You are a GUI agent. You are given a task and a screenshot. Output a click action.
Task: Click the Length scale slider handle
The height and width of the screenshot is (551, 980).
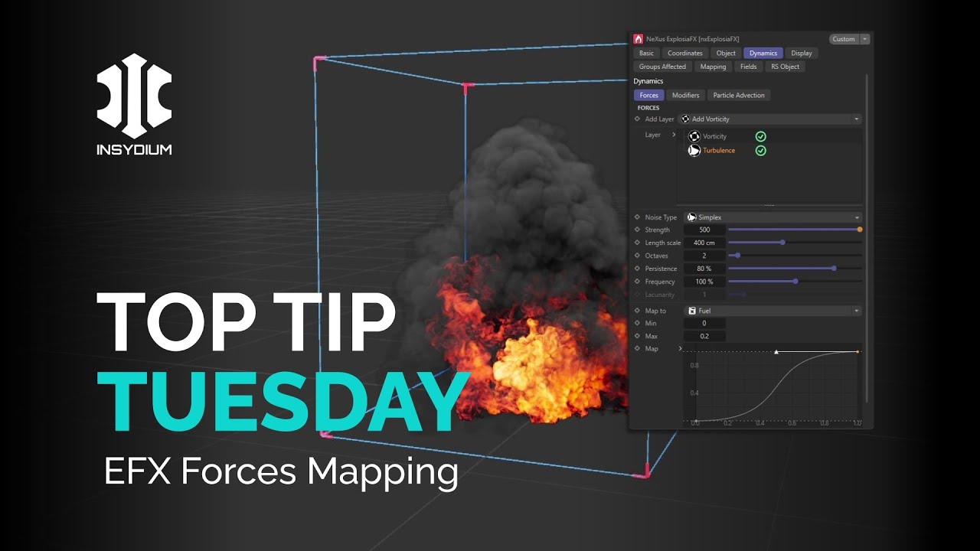point(782,243)
